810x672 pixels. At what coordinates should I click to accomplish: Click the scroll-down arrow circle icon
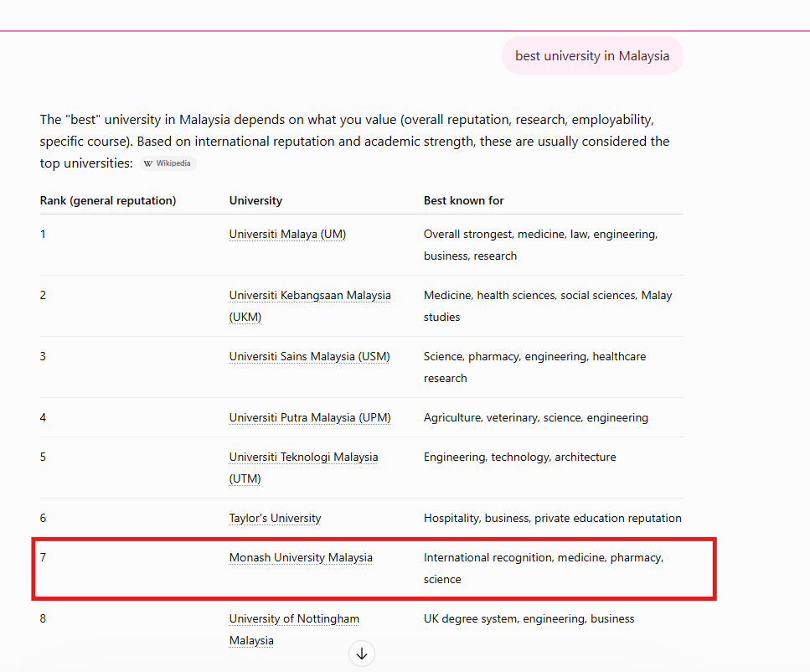pos(362,654)
